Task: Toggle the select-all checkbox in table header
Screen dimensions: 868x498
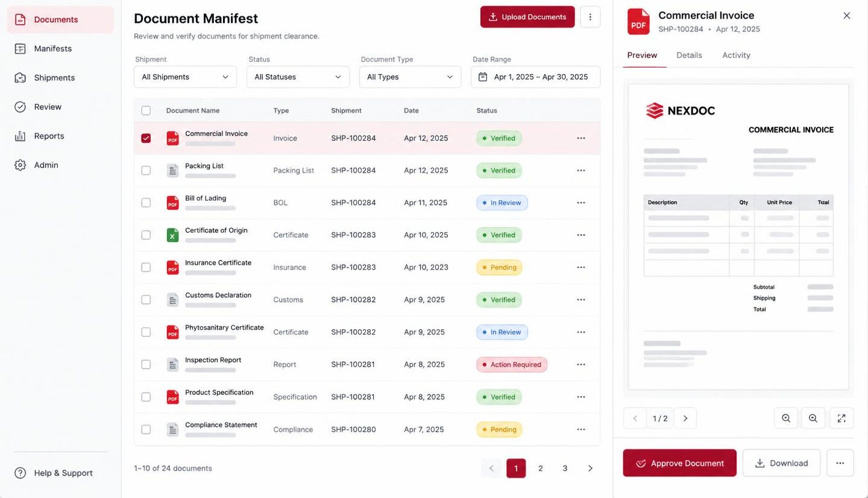Action: [x=146, y=110]
